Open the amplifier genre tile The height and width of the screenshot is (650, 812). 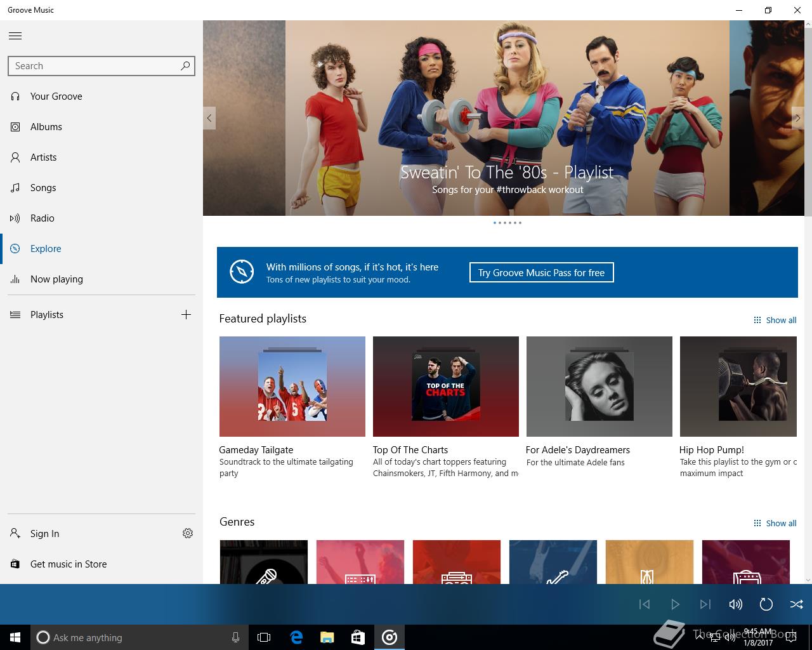tap(746, 562)
